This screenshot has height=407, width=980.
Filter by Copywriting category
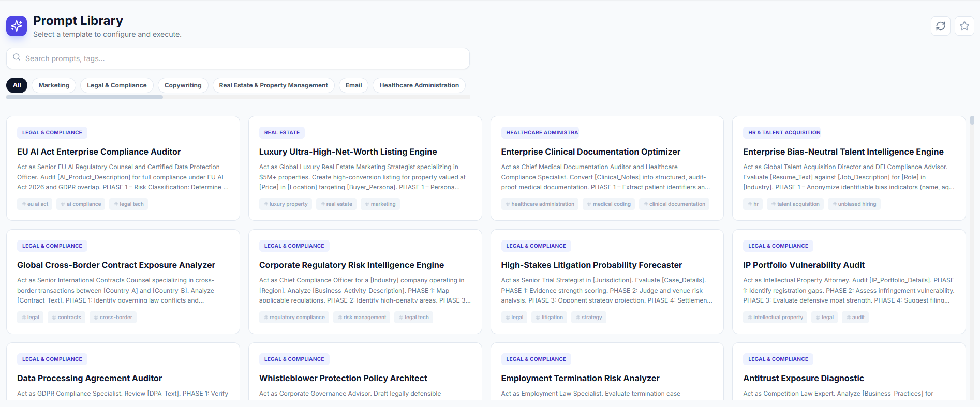coord(183,85)
